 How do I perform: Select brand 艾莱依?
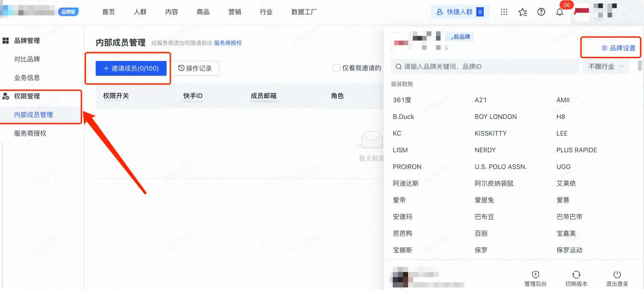click(x=566, y=183)
